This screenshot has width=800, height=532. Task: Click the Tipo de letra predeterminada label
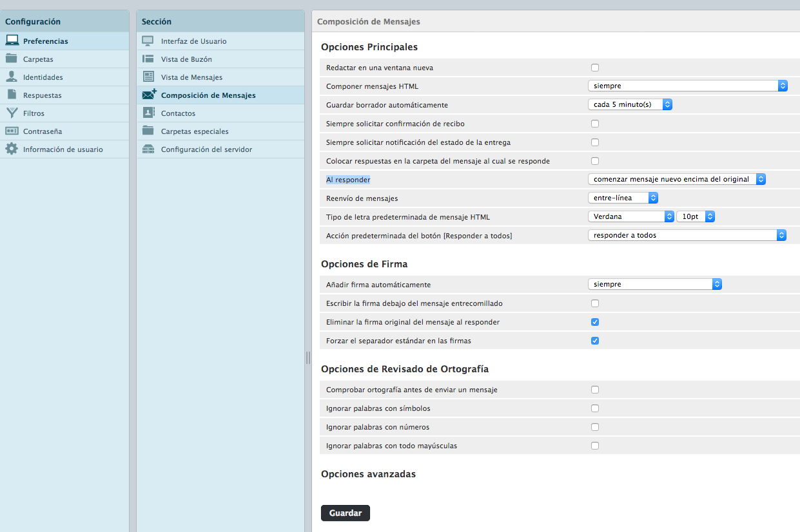click(408, 217)
